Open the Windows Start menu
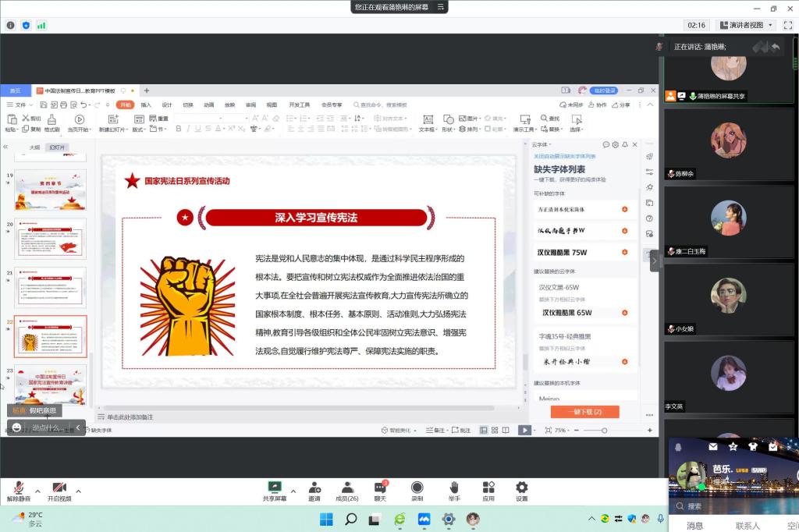The width and height of the screenshot is (799, 532). 326,520
